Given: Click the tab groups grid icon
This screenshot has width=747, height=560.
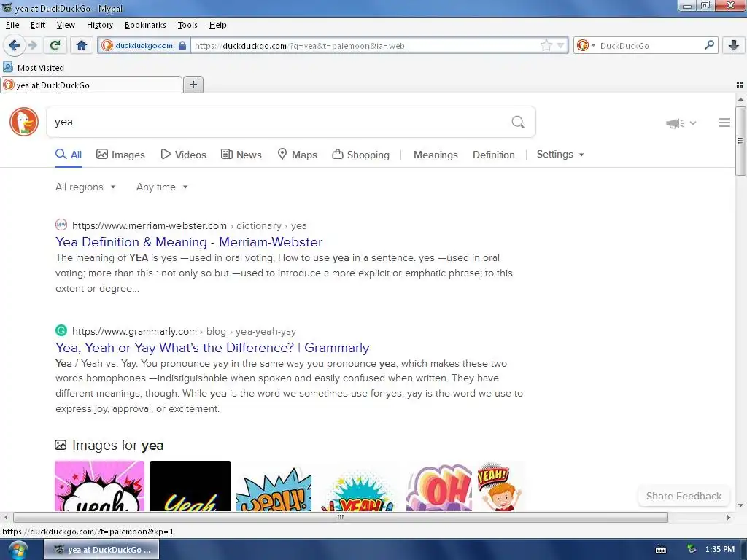Looking at the screenshot, I should pyautogui.click(x=740, y=85).
